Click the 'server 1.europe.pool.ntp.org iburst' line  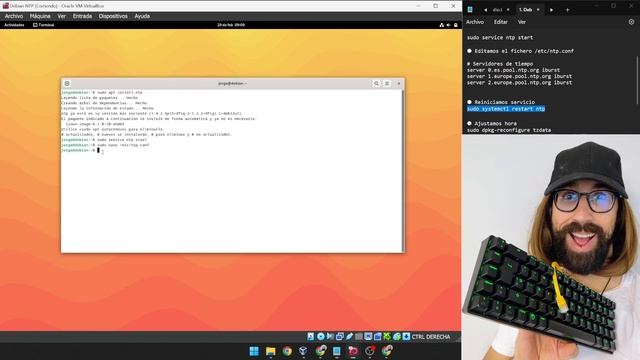[519, 76]
